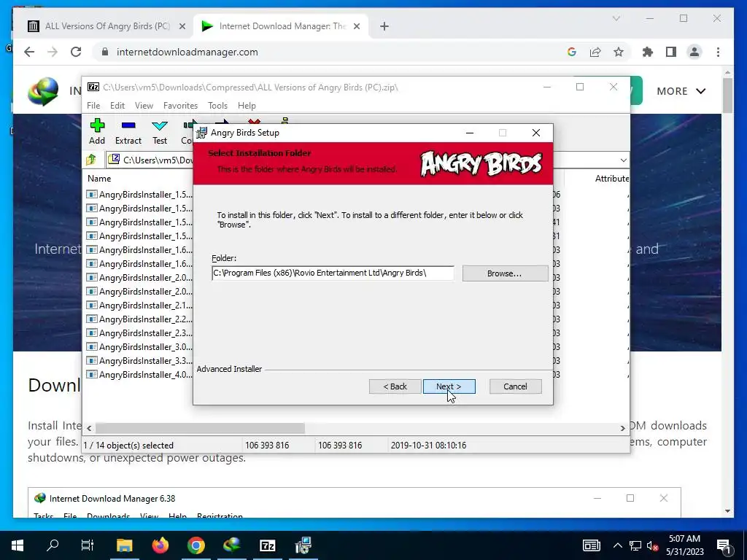Click the network tray icon
Image resolution: width=747 pixels, height=560 pixels.
click(x=635, y=545)
